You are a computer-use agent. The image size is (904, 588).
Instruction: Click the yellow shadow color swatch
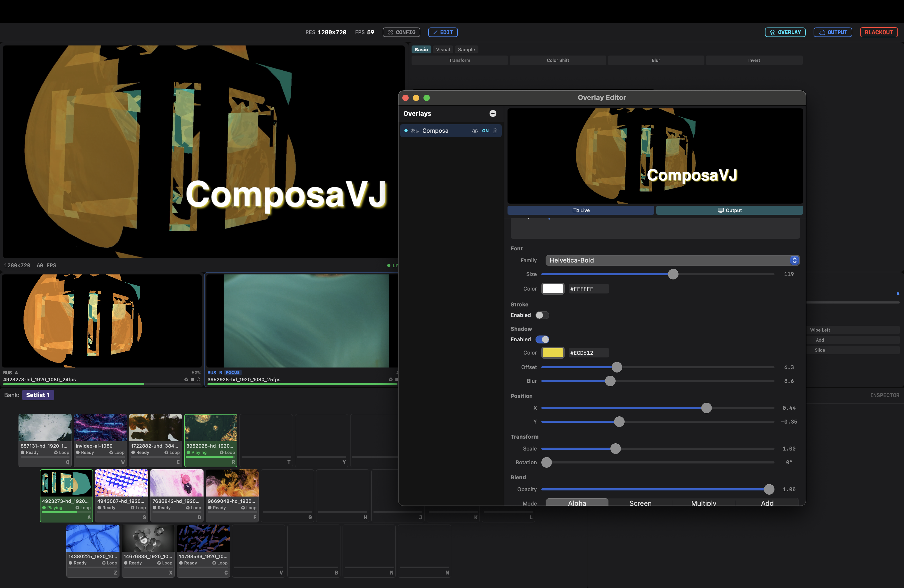point(553,352)
